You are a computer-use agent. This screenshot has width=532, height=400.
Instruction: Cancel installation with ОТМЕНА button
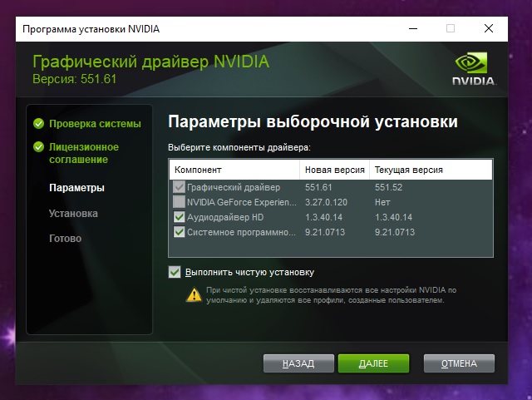tap(459, 363)
